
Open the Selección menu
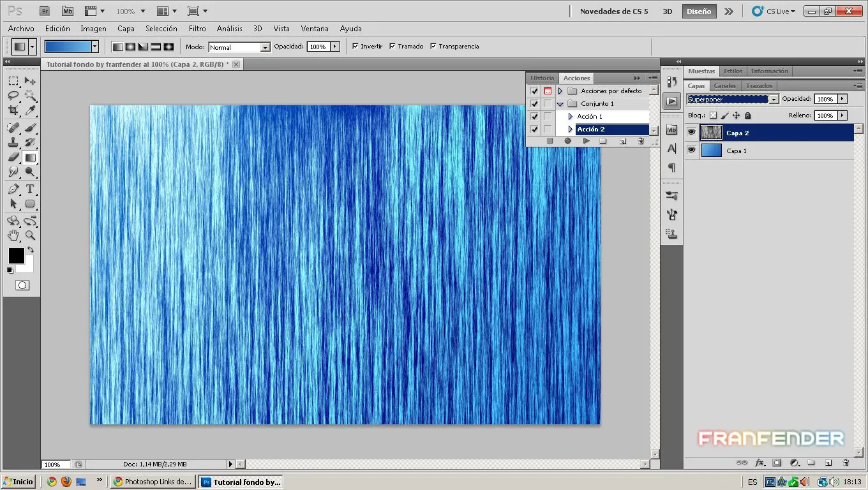(x=161, y=29)
